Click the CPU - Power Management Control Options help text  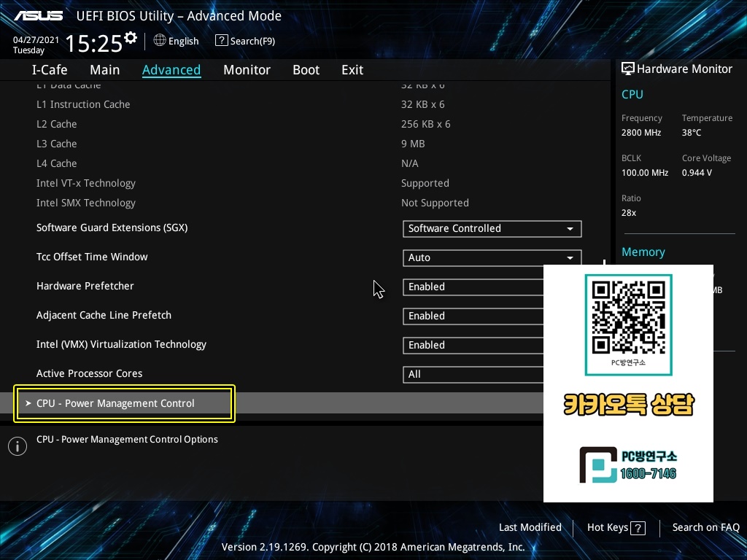(127, 440)
